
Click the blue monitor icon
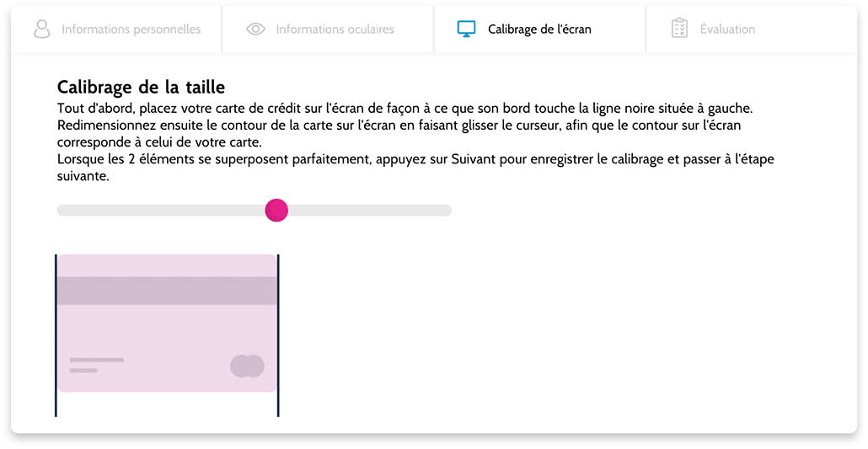(x=466, y=29)
